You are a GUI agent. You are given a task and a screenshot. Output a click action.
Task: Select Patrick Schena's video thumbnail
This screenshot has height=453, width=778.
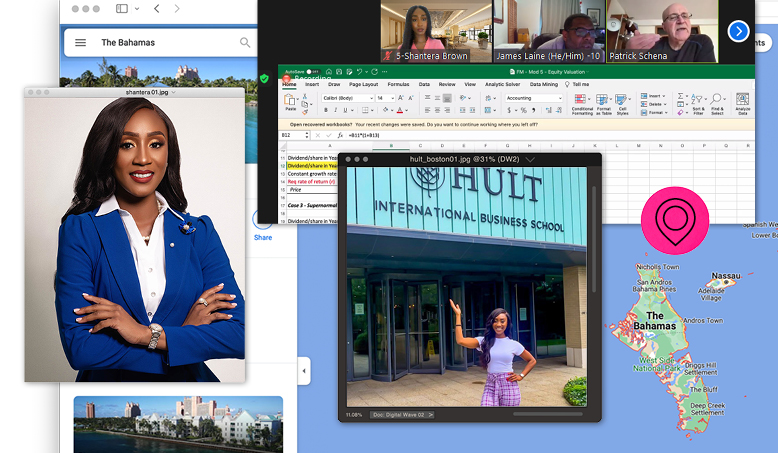[662, 31]
